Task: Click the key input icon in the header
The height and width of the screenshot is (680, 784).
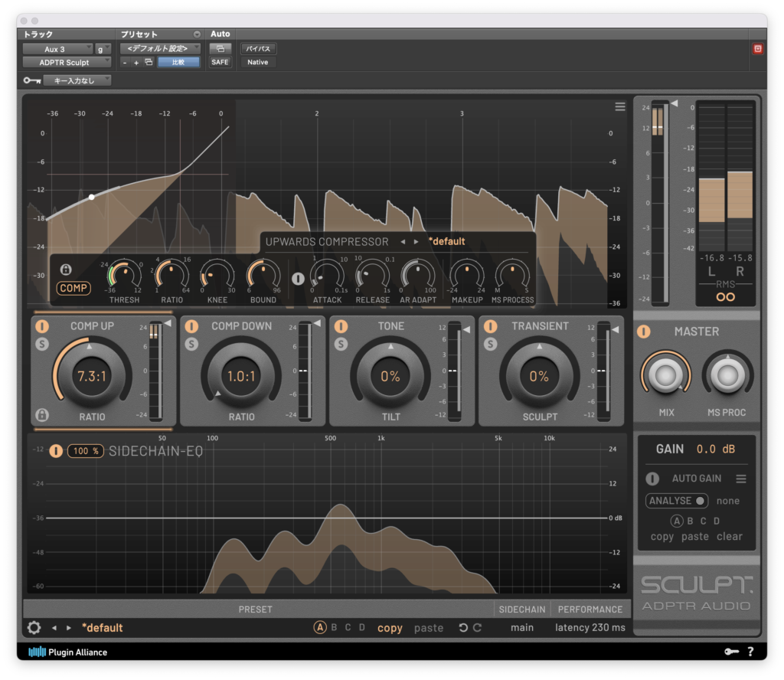Action: tap(32, 80)
